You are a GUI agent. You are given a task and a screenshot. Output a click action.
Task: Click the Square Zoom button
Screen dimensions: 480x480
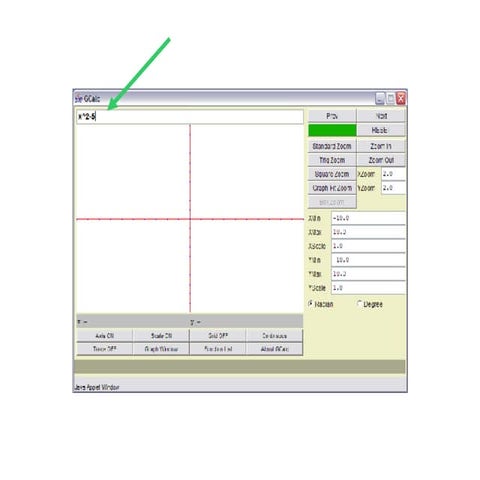332,174
